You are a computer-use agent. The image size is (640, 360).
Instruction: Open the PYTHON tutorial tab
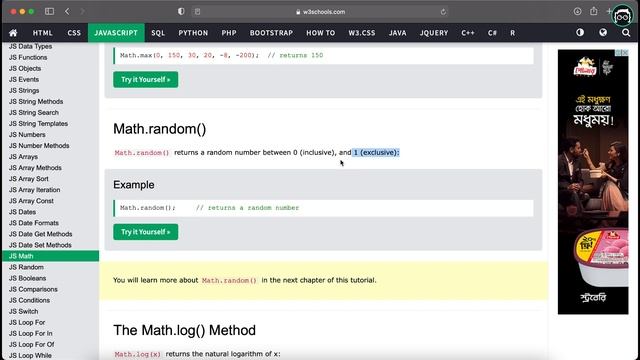pos(193,33)
